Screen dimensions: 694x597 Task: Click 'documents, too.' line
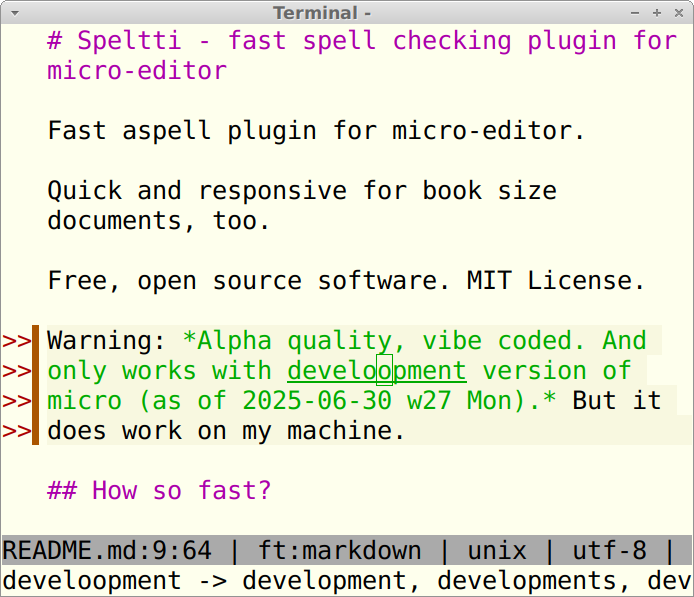tap(158, 220)
